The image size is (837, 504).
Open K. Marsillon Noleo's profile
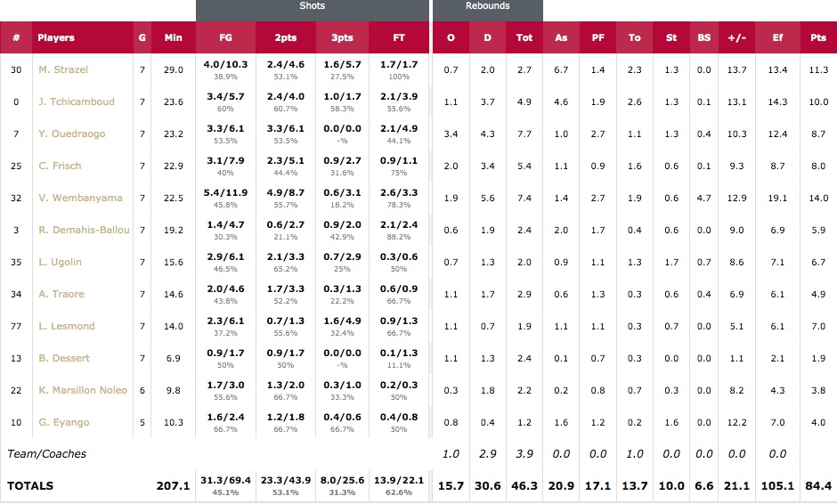pyautogui.click(x=84, y=390)
